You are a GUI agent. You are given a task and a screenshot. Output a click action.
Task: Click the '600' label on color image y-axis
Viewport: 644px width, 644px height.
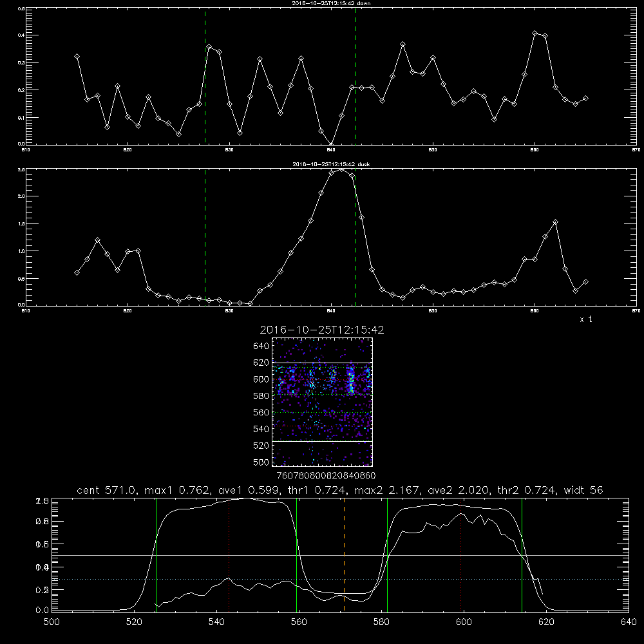[x=261, y=379]
